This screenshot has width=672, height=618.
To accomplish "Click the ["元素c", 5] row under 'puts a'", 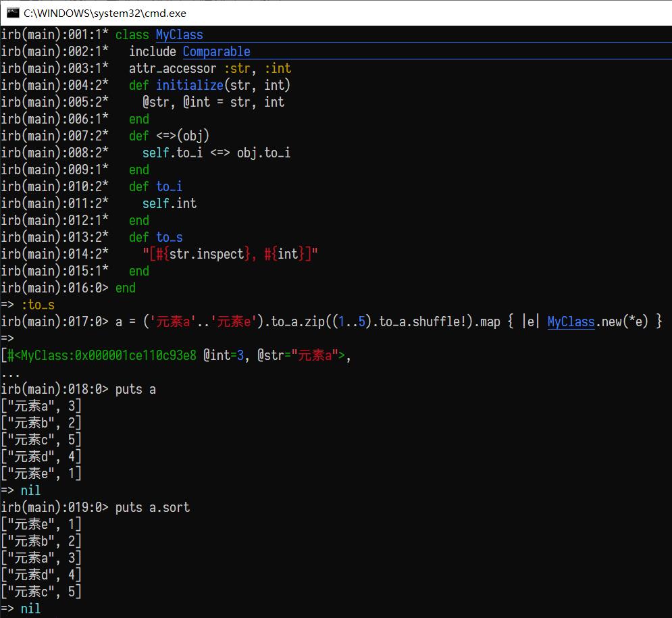I will coord(41,440).
